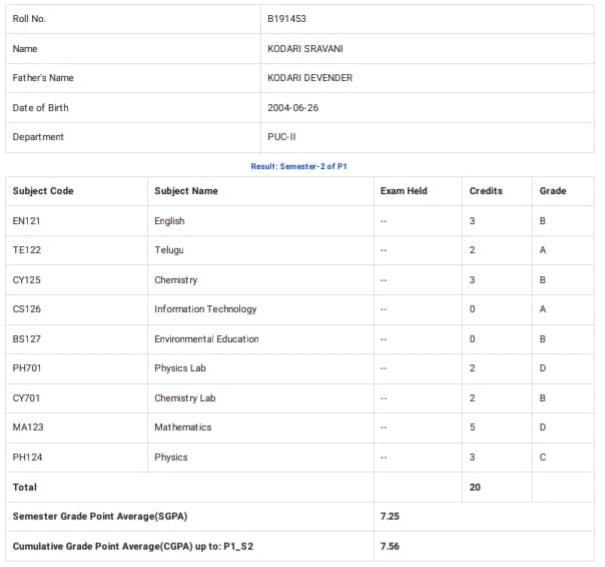Image resolution: width=605 pixels, height=567 pixels.
Task: Click the Information Technology subject name
Action: pos(205,309)
